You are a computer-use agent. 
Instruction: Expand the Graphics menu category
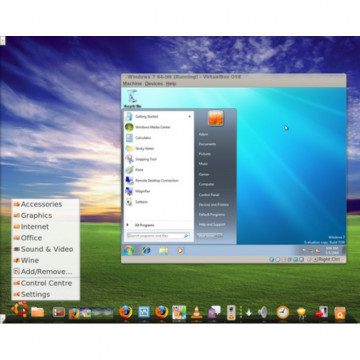click(45, 215)
